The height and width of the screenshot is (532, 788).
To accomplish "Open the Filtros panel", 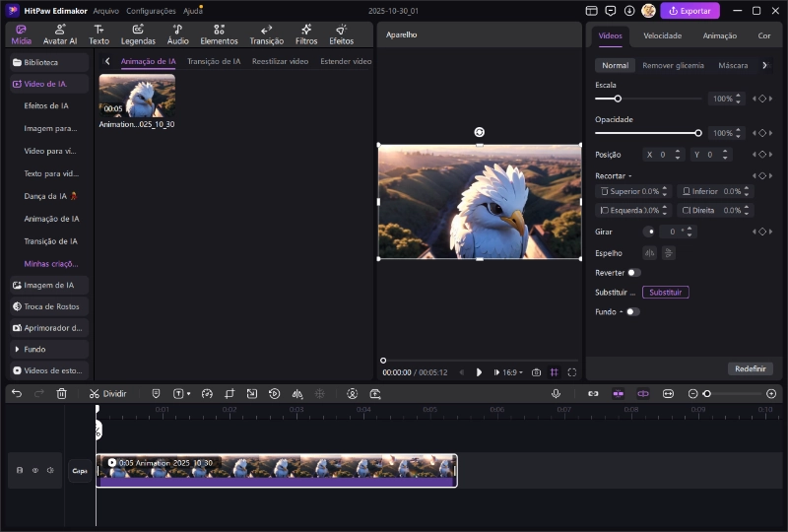I will pos(306,35).
